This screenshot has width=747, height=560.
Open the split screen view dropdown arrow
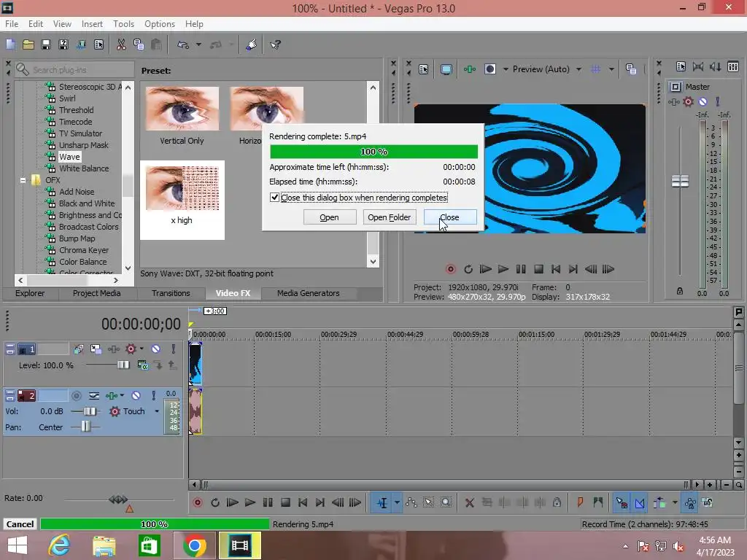click(506, 69)
